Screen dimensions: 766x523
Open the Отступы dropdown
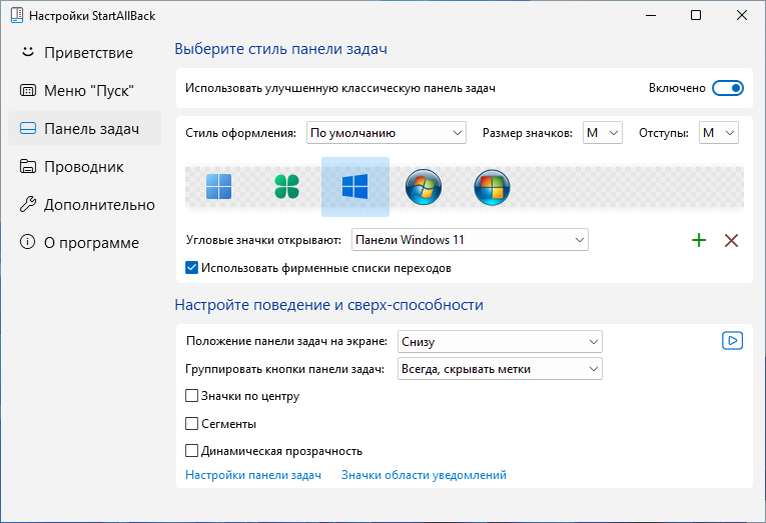pyautogui.click(x=719, y=133)
